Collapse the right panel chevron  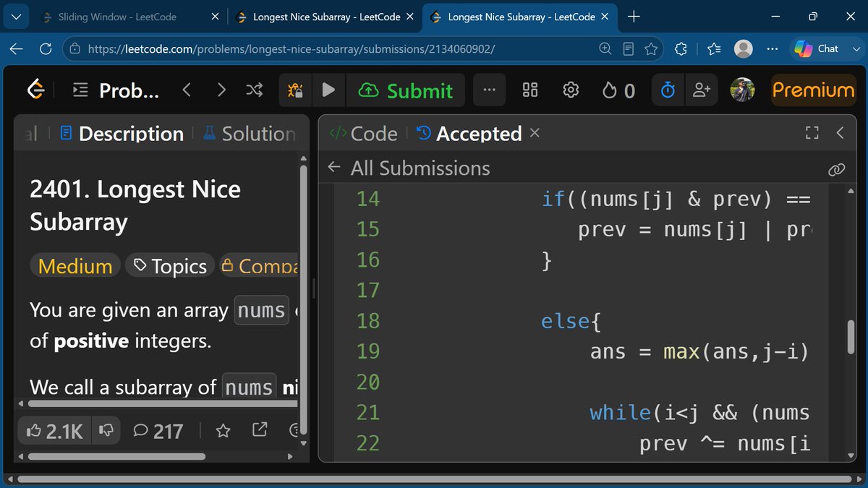[x=840, y=132]
